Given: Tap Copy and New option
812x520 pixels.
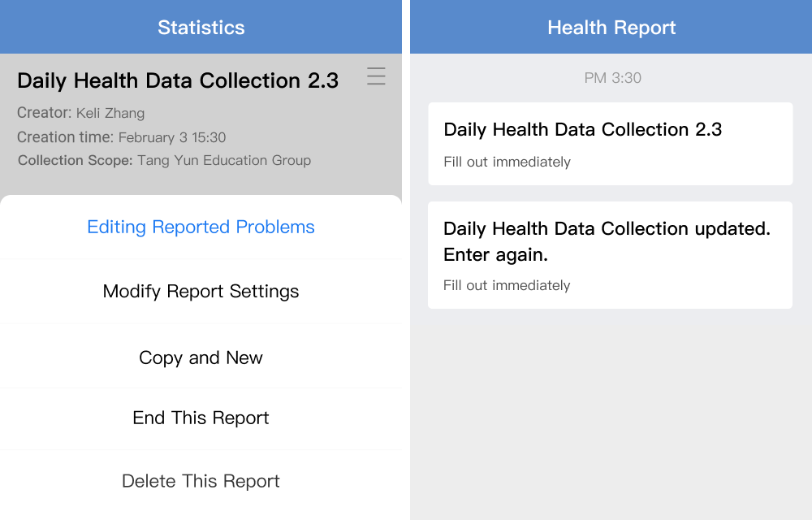Looking at the screenshot, I should click(x=201, y=357).
